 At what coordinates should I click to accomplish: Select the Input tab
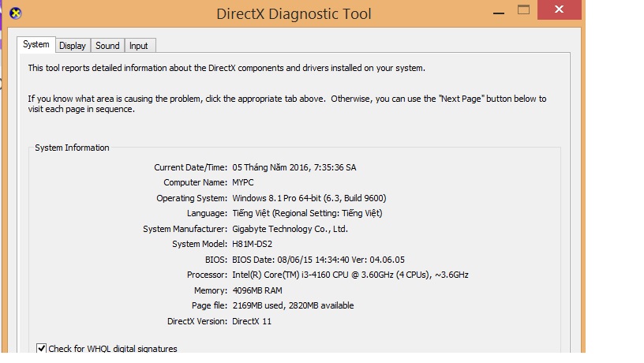[138, 46]
